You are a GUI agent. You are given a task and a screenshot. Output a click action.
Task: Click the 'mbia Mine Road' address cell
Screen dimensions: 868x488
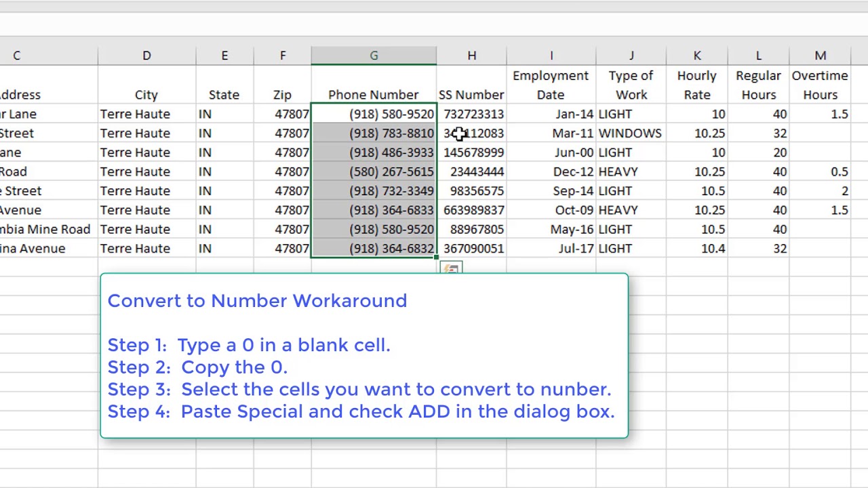point(48,229)
